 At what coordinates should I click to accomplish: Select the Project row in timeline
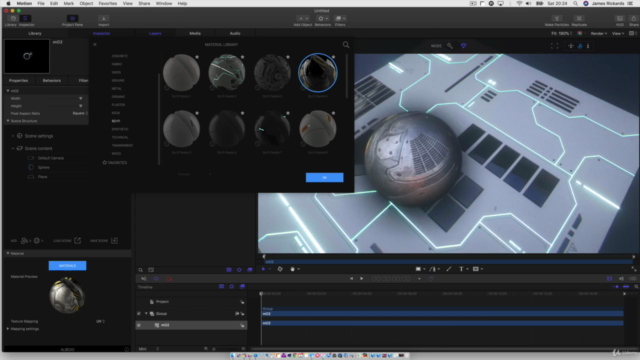click(191, 302)
